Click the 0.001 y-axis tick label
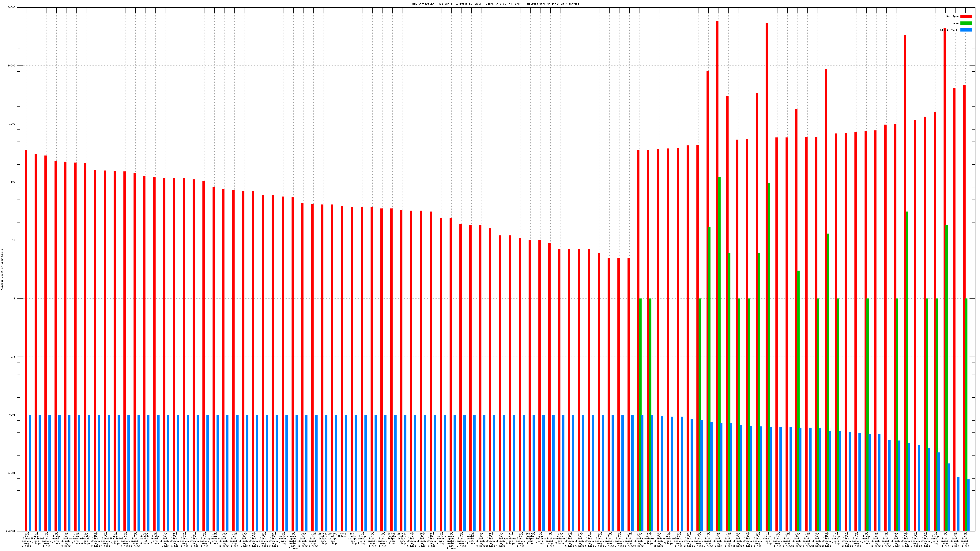The height and width of the screenshot is (551, 980). [12, 473]
